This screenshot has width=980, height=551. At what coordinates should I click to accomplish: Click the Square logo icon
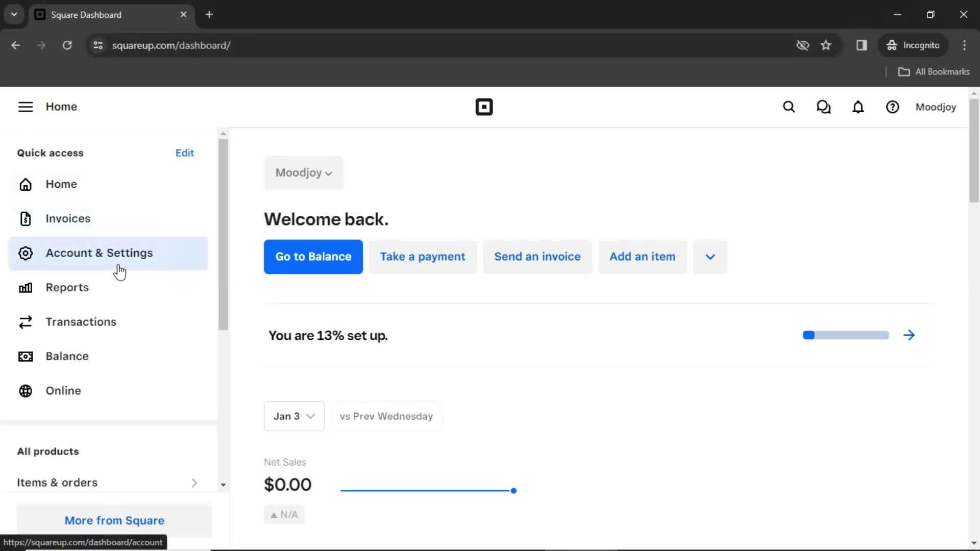(484, 107)
